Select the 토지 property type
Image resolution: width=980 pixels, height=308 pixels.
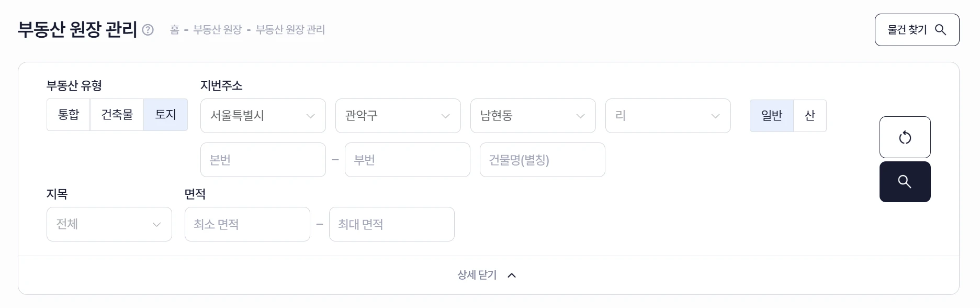click(x=166, y=115)
